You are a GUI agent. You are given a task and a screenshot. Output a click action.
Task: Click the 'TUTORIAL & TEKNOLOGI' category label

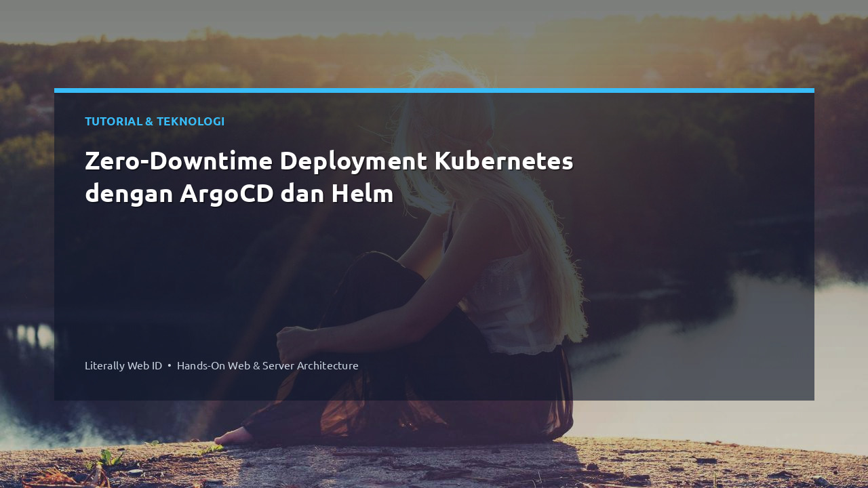point(155,121)
